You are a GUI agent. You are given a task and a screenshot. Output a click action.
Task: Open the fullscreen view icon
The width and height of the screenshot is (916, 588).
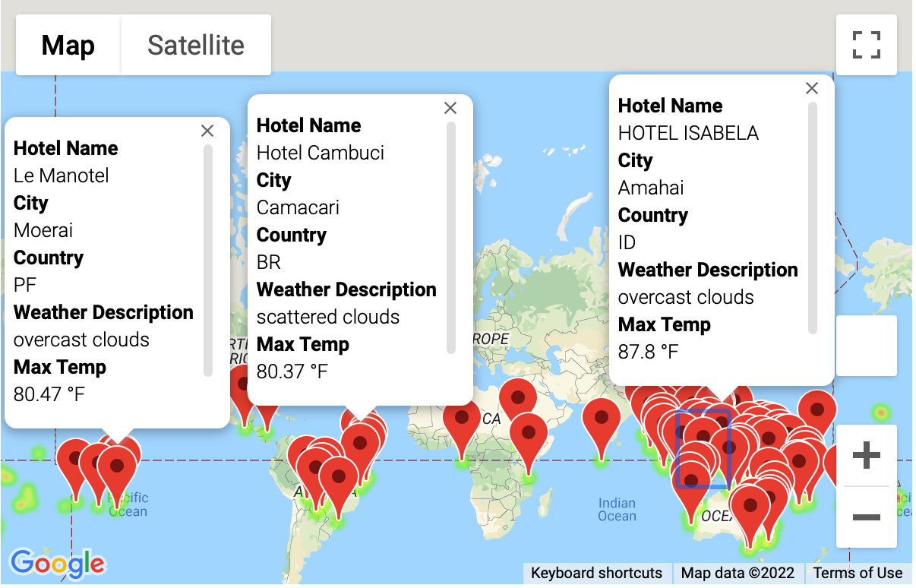[x=866, y=45]
